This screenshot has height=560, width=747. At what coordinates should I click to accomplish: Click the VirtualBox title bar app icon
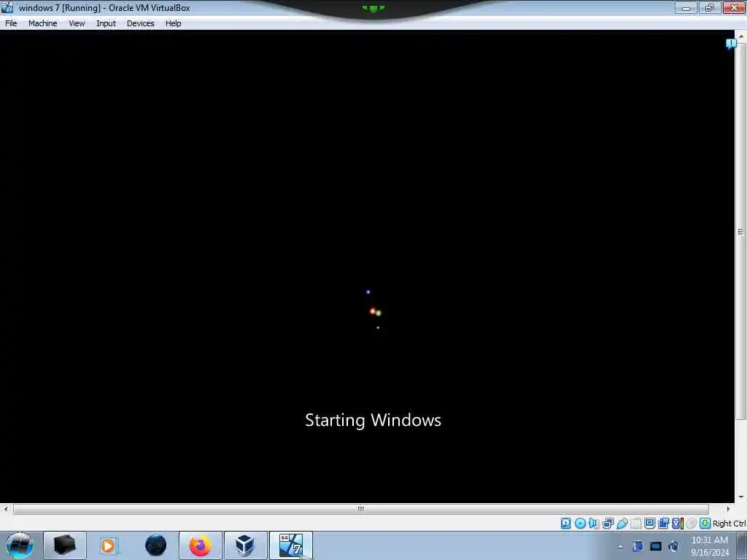7,7
